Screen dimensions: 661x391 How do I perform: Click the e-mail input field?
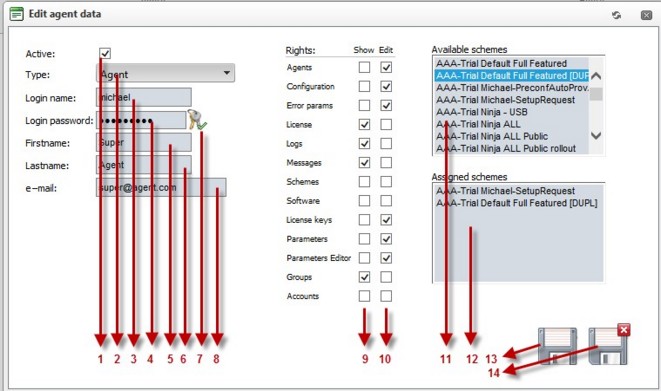tap(161, 187)
